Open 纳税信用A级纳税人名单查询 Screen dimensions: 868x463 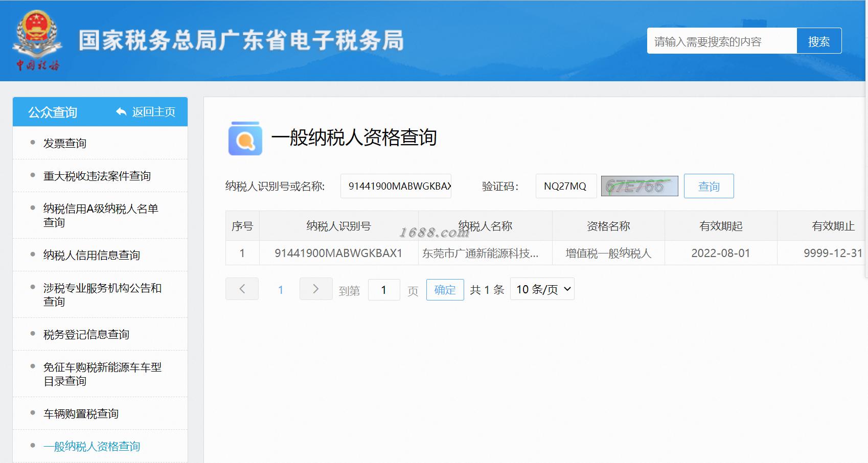pos(101,215)
